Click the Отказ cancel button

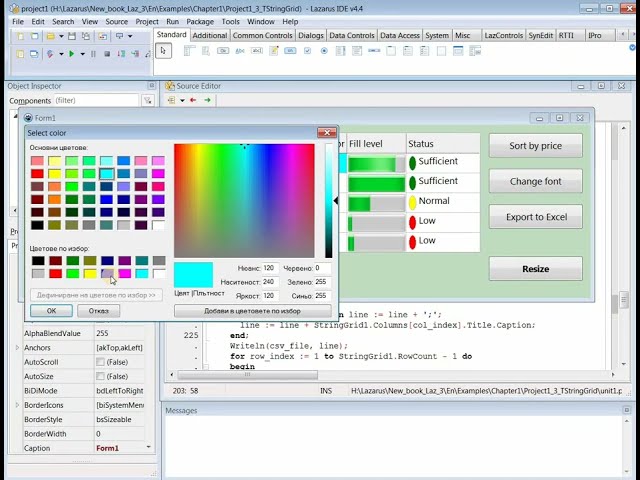coord(99,311)
